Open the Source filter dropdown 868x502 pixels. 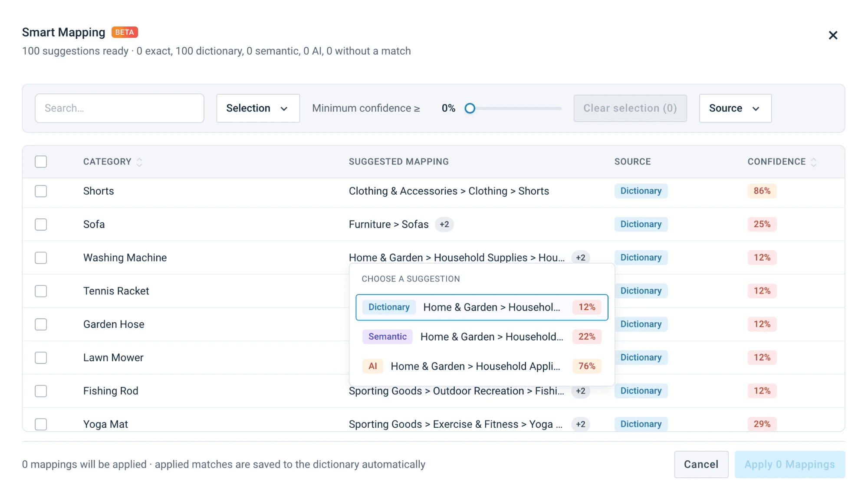735,108
